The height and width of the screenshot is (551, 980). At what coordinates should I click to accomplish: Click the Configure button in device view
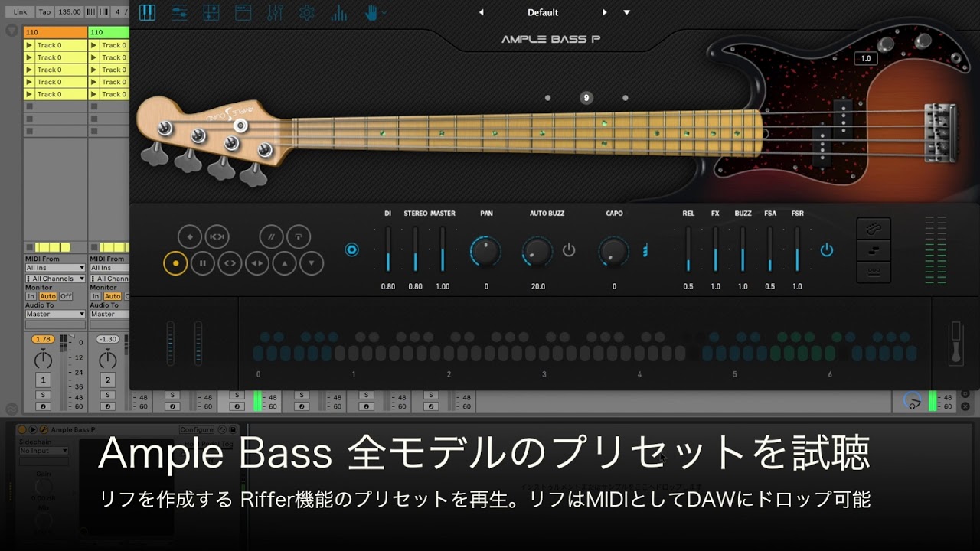pyautogui.click(x=197, y=430)
